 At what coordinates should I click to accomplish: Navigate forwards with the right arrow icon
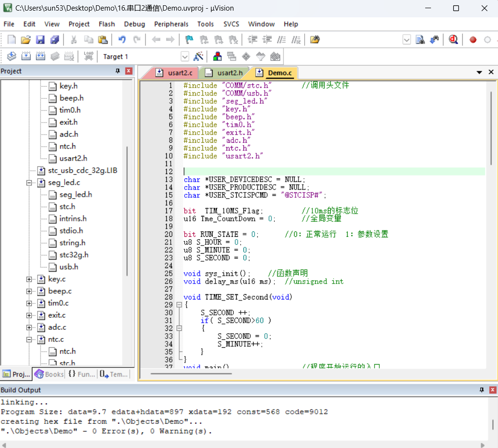pos(170,40)
